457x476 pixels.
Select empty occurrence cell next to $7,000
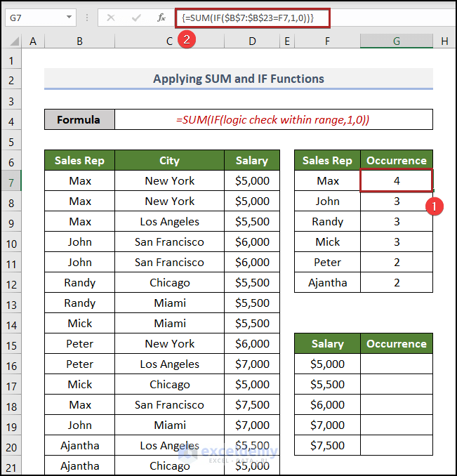[397, 425]
